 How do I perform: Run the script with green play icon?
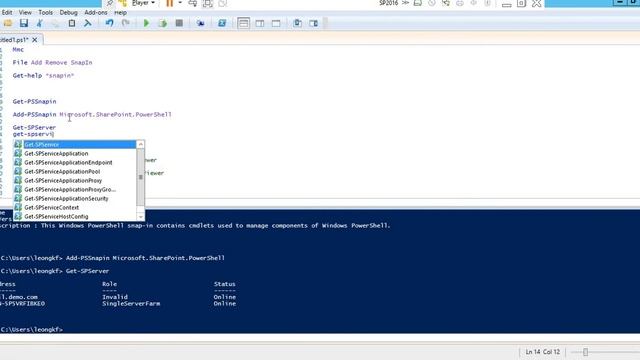146,23
